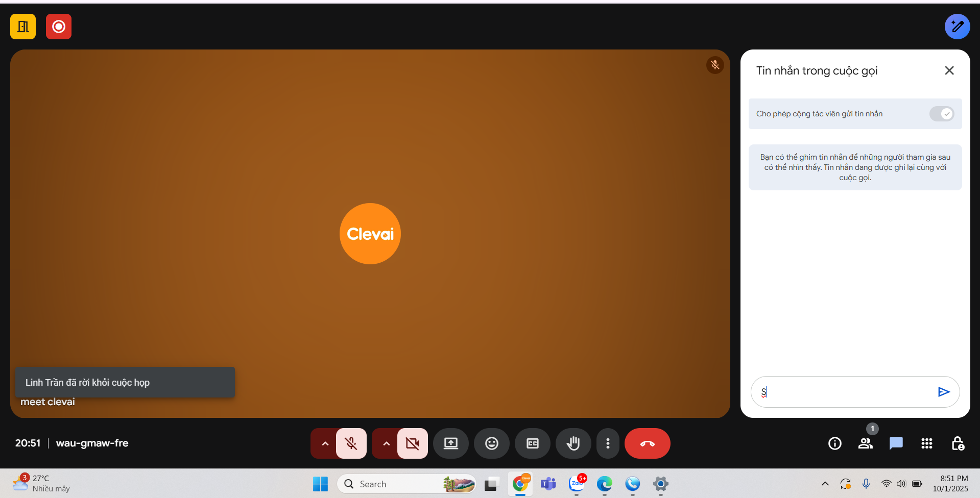Viewport: 980px width, 498px height.
Task: Open the emoji reactions
Action: 492,443
